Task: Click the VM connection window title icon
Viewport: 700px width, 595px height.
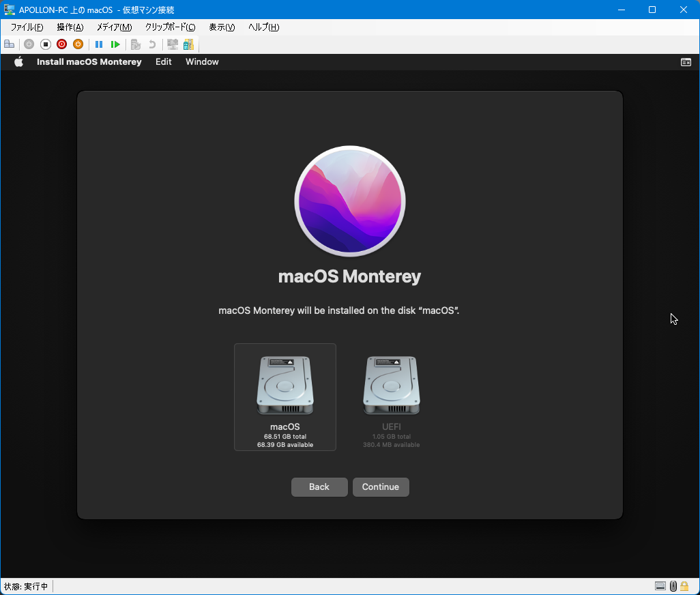Action: tap(10, 10)
